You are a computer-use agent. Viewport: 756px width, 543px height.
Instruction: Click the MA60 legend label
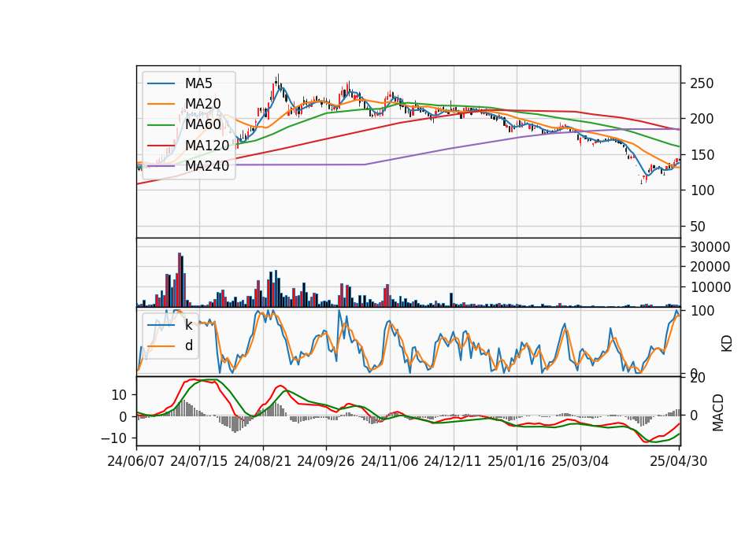pyautogui.click(x=202, y=124)
